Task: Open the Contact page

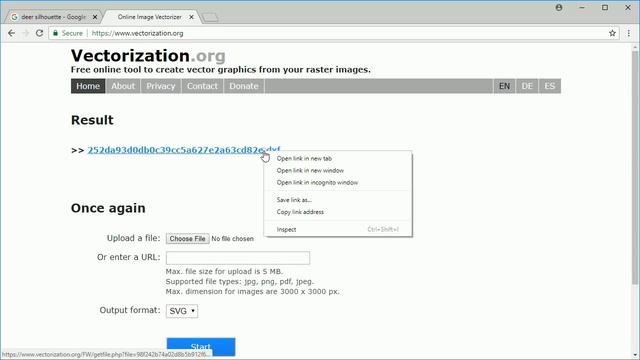Action: [x=202, y=86]
